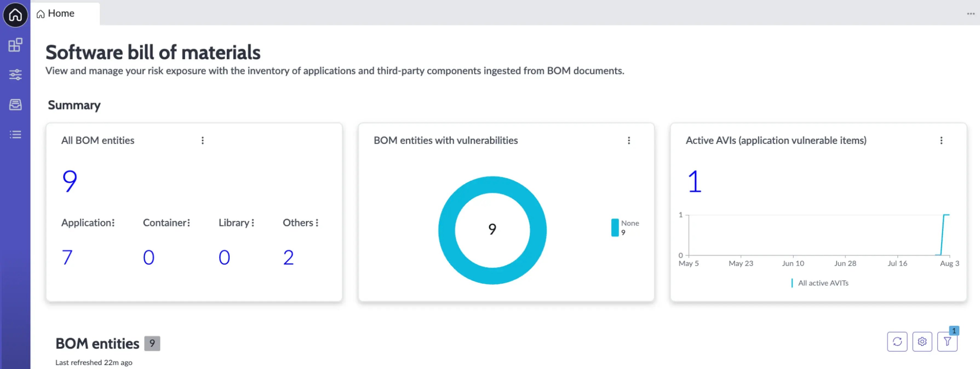This screenshot has width=980, height=369.
Task: Click the Library count 0
Action: tap(224, 258)
